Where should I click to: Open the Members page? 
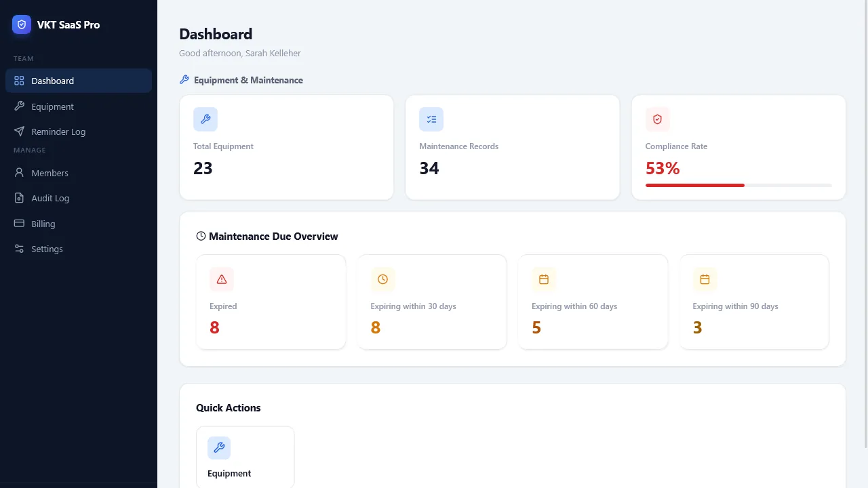coord(79,173)
